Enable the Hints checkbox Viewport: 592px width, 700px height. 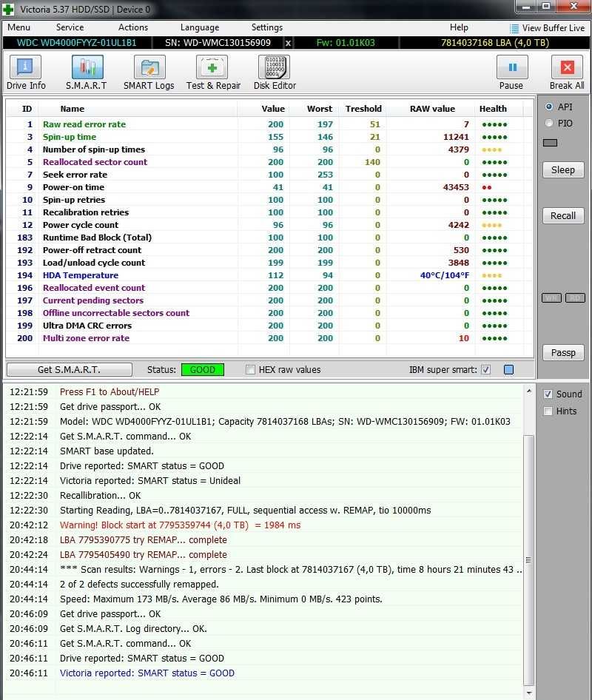click(x=548, y=411)
